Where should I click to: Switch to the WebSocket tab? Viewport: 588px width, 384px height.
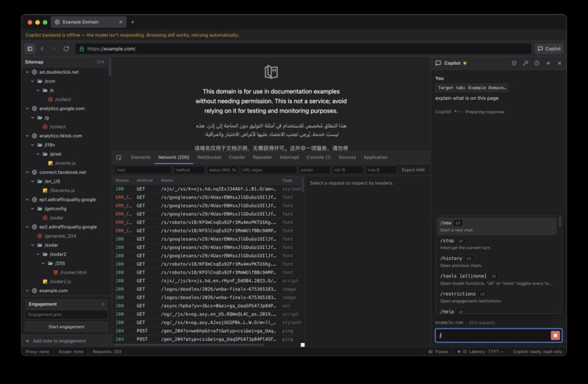coord(209,157)
